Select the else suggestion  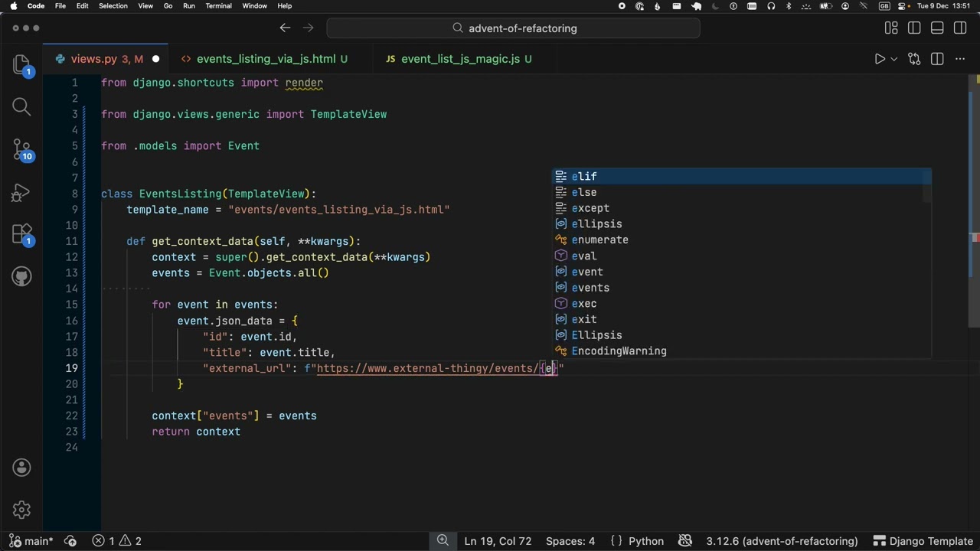tap(742, 192)
